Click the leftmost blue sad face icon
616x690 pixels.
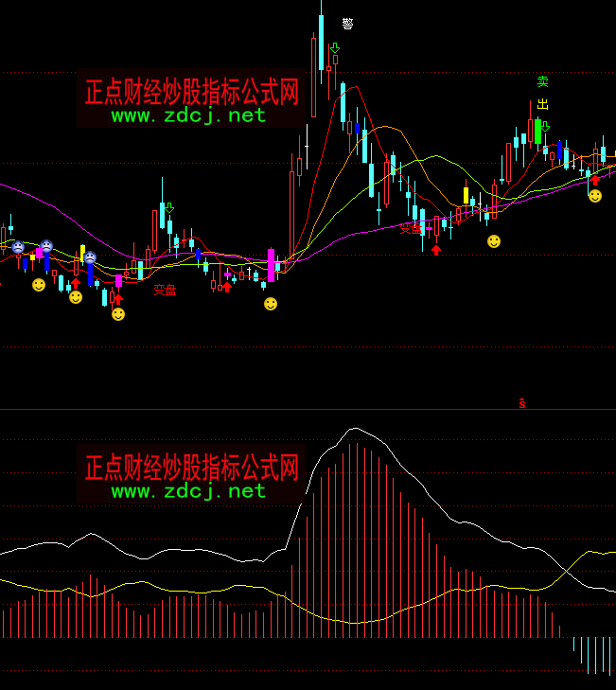pyautogui.click(x=18, y=247)
